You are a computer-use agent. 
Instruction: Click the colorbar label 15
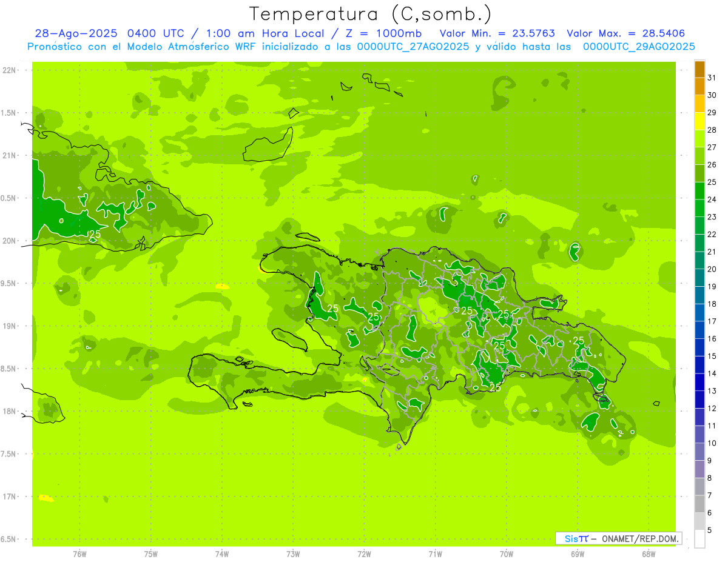tap(712, 356)
